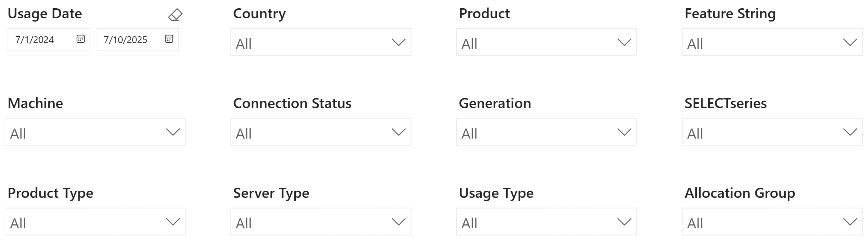Clear Usage Date selections with eraser icon
Image resolution: width=868 pixels, height=242 pixels.
tap(175, 15)
